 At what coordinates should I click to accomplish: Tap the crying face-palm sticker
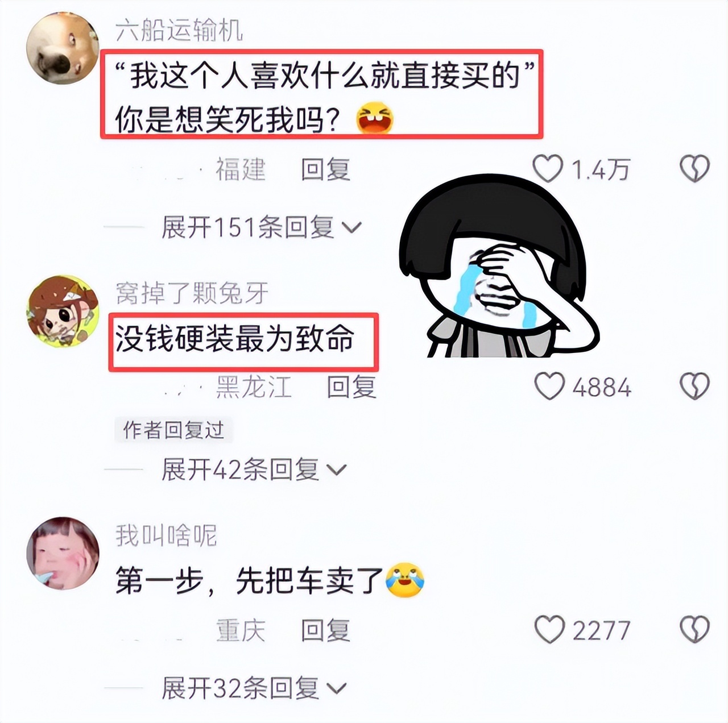(x=498, y=267)
